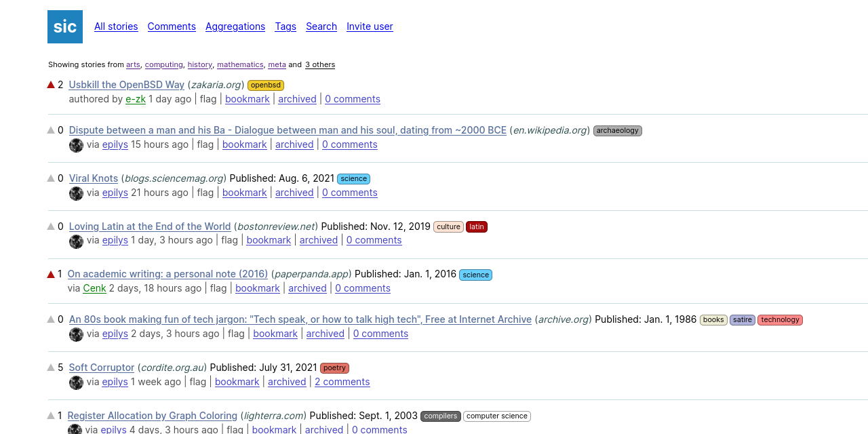Viewport: 868px width, 434px height.
Task: Open the Search page
Action: (321, 26)
